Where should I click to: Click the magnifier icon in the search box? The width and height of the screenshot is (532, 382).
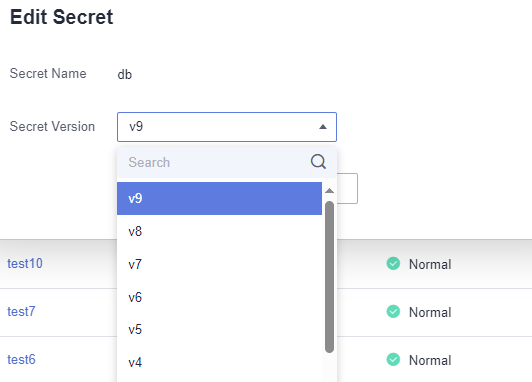pyautogui.click(x=318, y=162)
